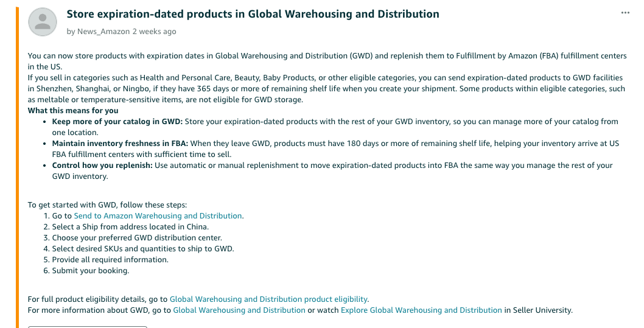Open the post title about expiration-dated products
The image size is (644, 328).
pyautogui.click(x=253, y=14)
